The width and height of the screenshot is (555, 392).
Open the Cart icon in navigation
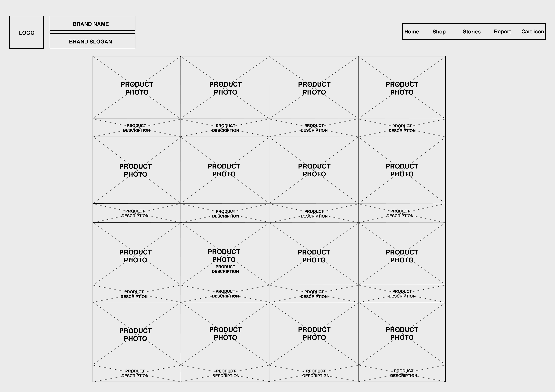532,32
